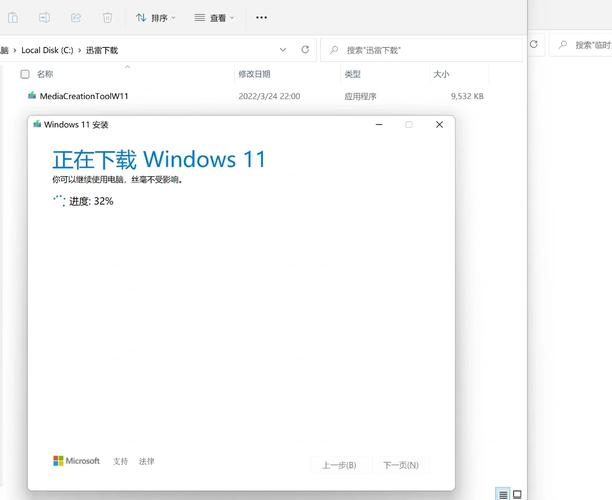This screenshot has width=612, height=500.
Task: Open the 排序 sort menu
Action: point(155,18)
